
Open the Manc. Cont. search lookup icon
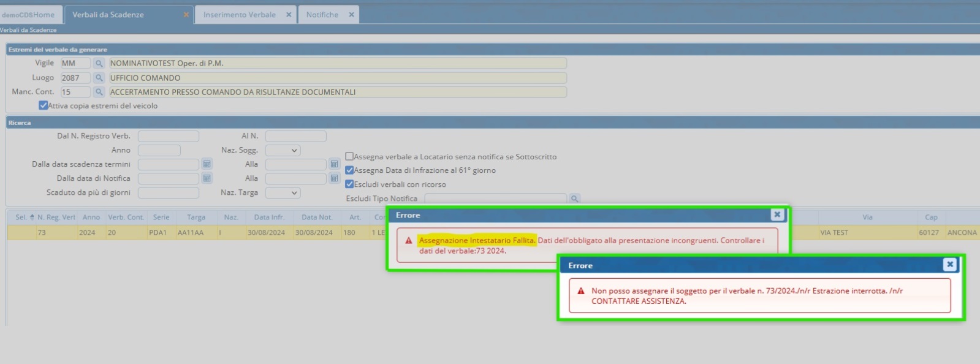99,92
